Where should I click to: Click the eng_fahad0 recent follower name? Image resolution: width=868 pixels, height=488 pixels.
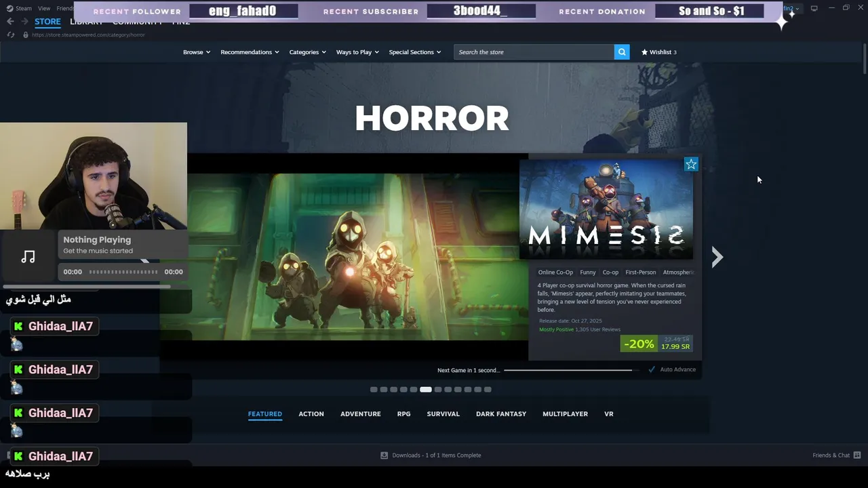[243, 11]
